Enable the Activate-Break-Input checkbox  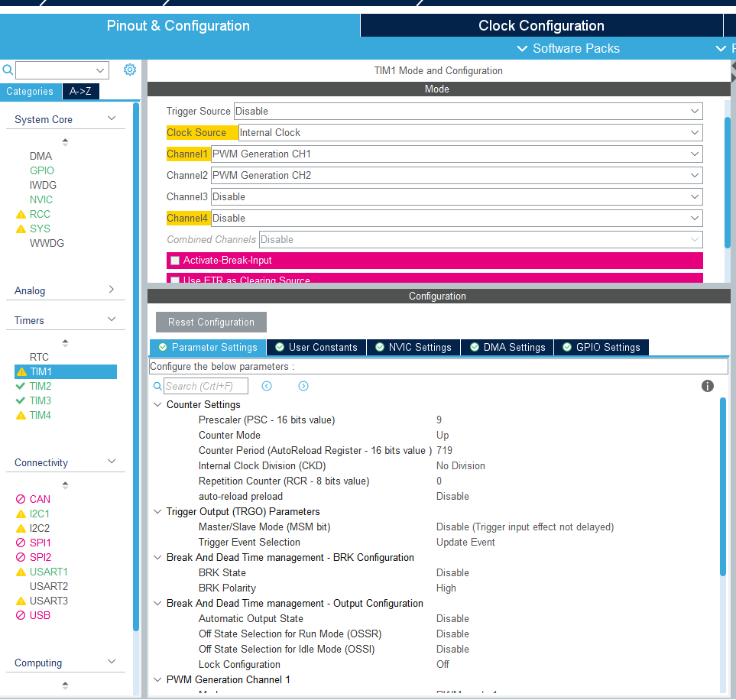pyautogui.click(x=175, y=261)
